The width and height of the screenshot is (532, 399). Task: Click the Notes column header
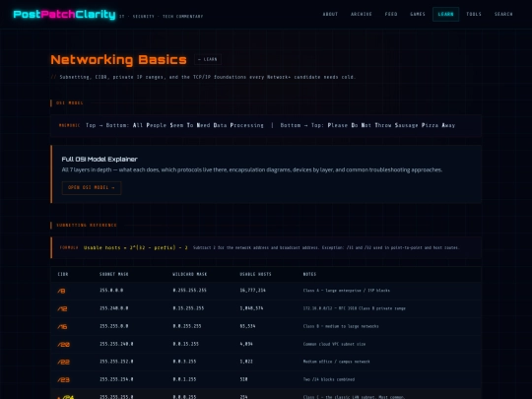[309, 274]
